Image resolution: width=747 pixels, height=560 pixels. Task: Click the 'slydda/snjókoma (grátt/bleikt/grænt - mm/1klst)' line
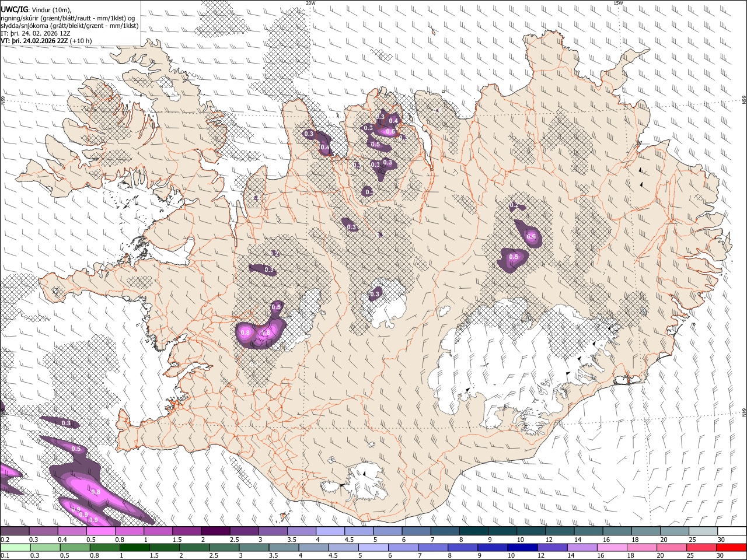(69, 26)
